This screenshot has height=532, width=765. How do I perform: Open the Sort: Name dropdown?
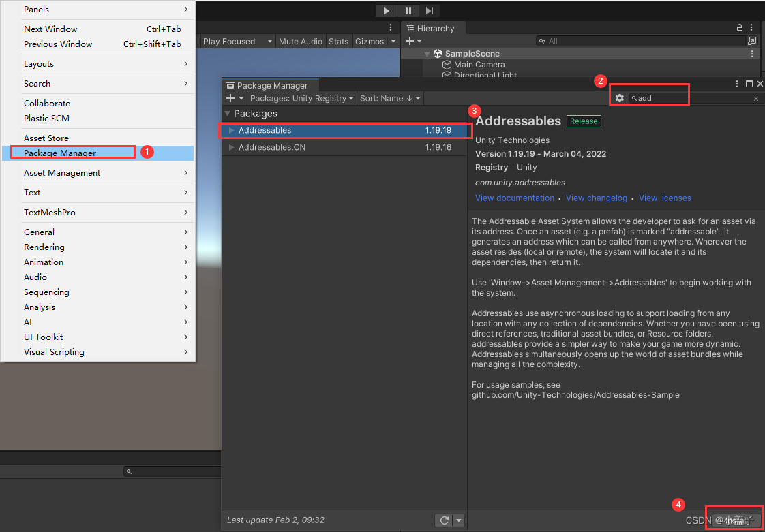(390, 99)
